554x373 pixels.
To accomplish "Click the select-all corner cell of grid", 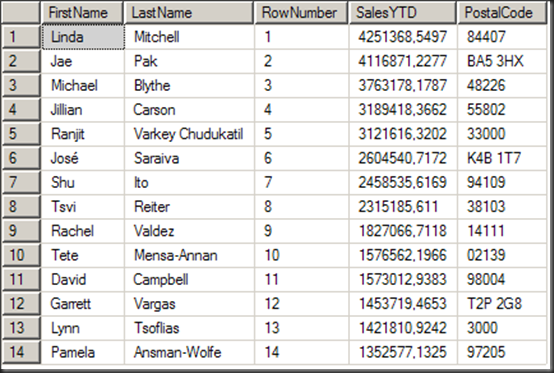I will (21, 13).
